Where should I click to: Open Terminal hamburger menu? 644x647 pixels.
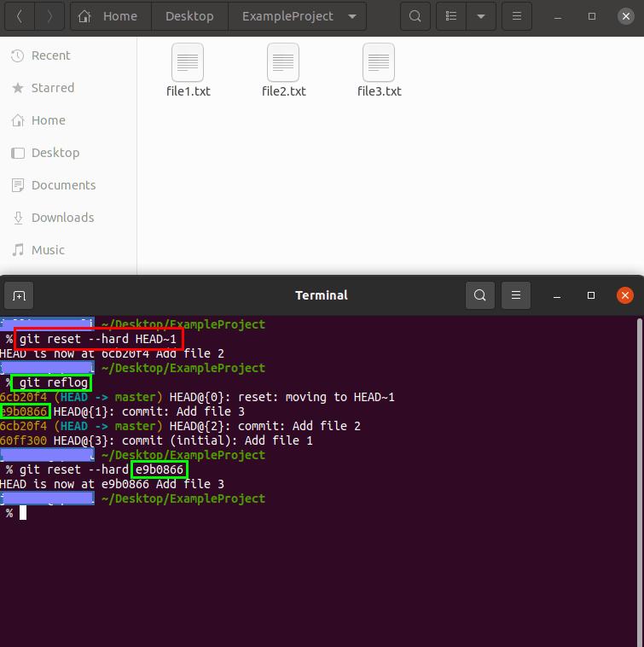coord(516,295)
